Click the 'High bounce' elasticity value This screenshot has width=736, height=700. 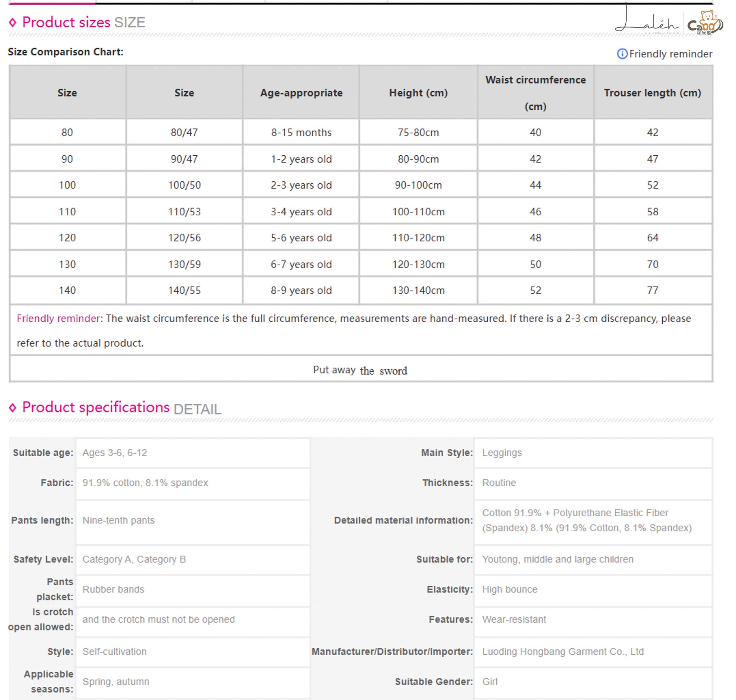(x=510, y=590)
